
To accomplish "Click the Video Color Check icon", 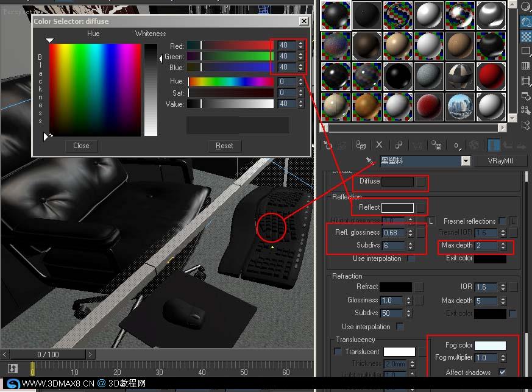I will [x=525, y=66].
